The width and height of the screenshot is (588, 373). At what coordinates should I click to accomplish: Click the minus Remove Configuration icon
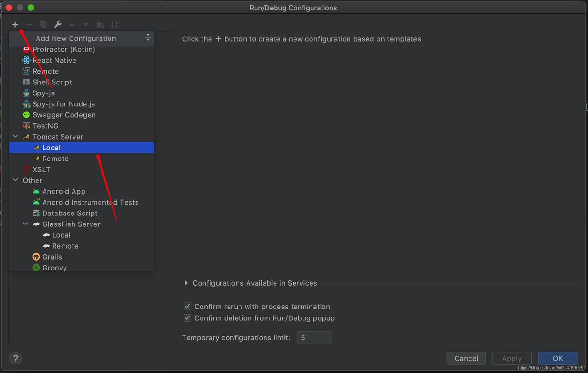point(29,24)
